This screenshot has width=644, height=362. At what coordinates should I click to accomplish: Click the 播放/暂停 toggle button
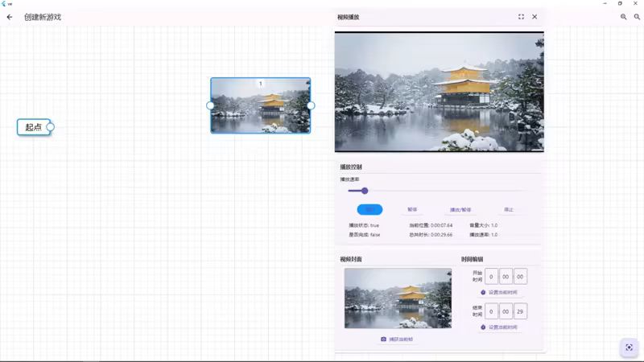click(x=460, y=210)
